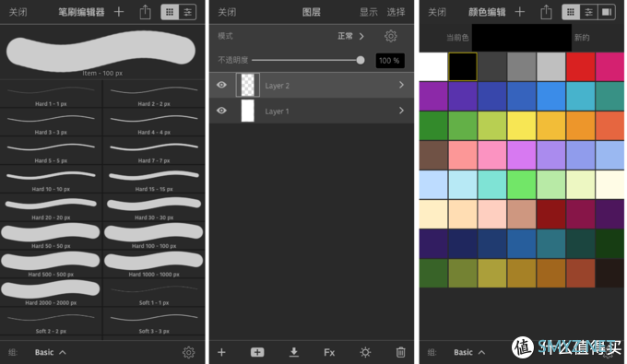This screenshot has width=627, height=364.
Task: Open layer settings gear beside blend mode
Action: tap(391, 36)
